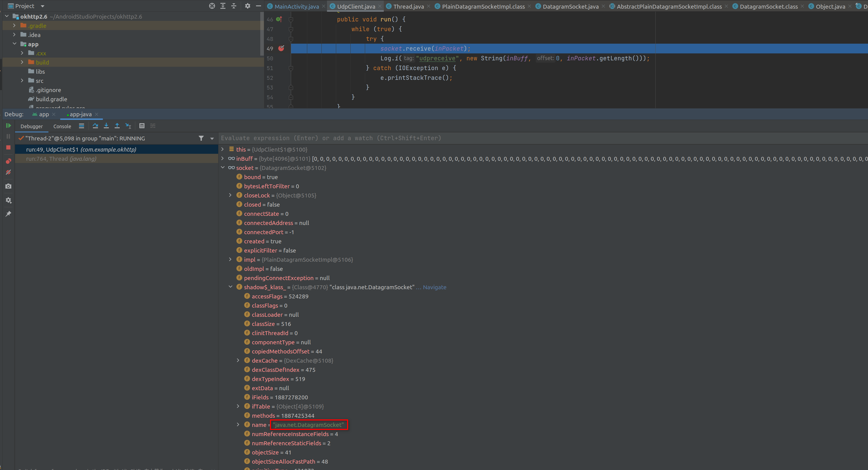Expand the impl PlainDatagramSocketImpl variable
Image resolution: width=868 pixels, height=470 pixels.
pyautogui.click(x=230, y=259)
